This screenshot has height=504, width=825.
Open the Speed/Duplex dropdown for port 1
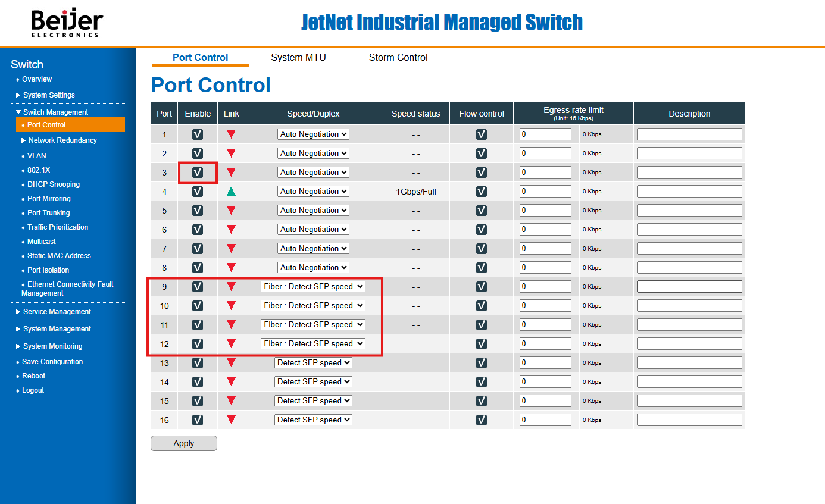pos(313,134)
